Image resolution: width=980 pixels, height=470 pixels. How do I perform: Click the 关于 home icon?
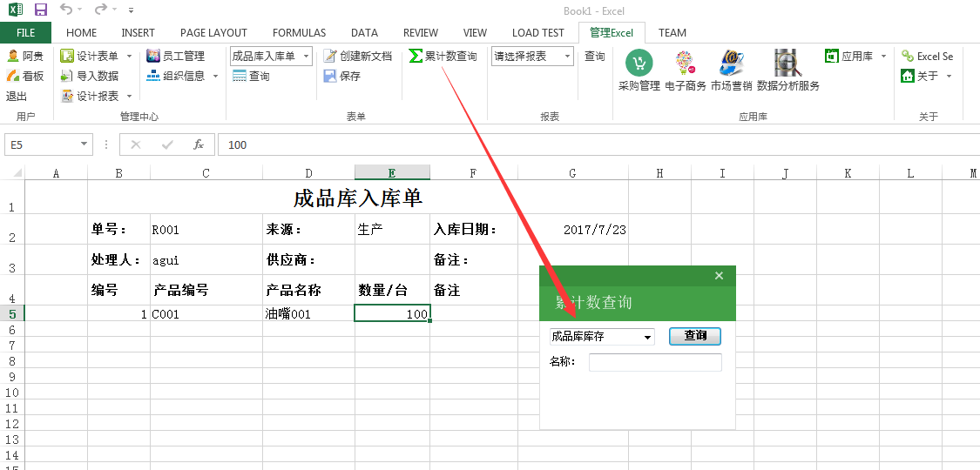click(908, 76)
